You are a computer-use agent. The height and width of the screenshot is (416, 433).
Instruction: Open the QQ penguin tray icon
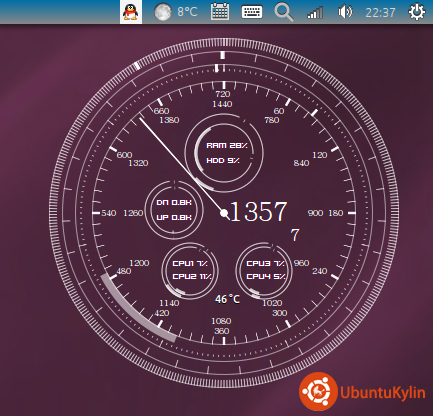click(x=131, y=12)
